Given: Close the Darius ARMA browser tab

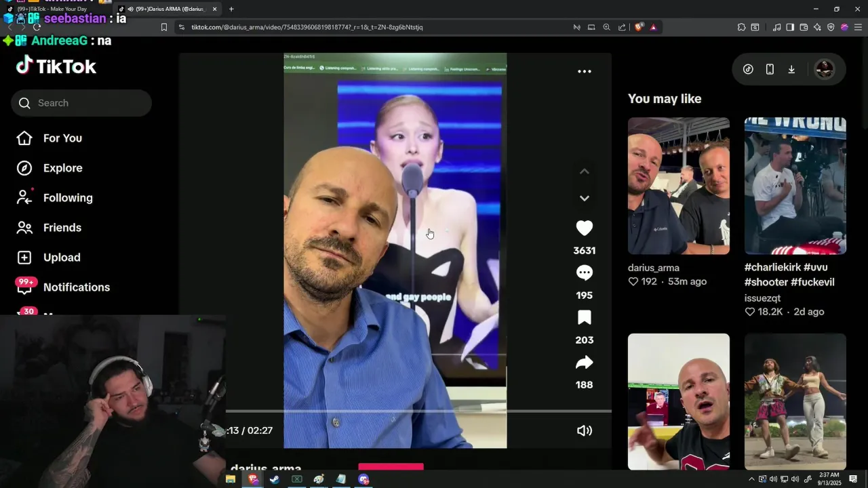Looking at the screenshot, I should point(214,9).
